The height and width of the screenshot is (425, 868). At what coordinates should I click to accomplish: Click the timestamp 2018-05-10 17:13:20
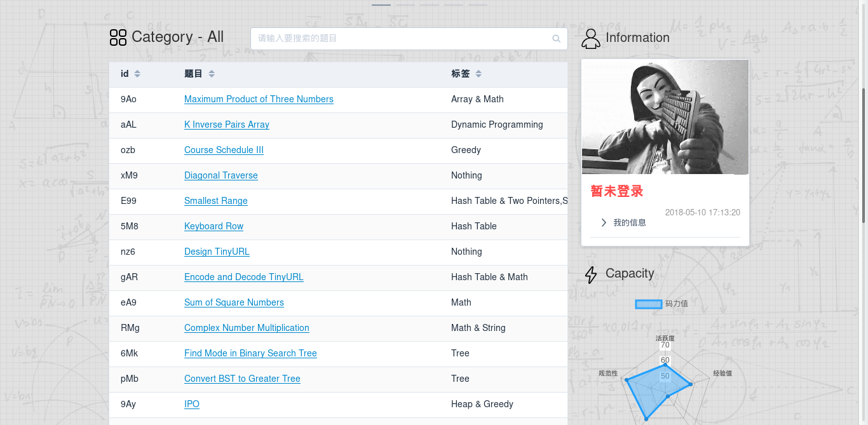pyautogui.click(x=703, y=213)
